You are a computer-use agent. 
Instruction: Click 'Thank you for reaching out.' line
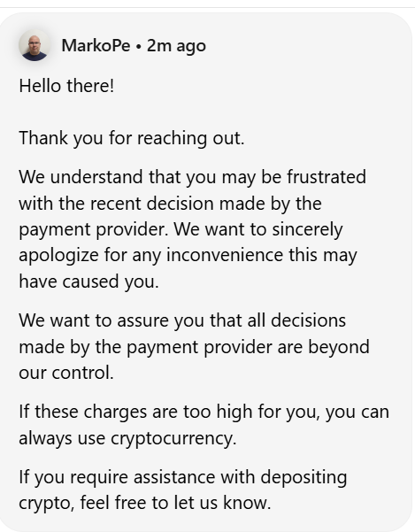[132, 138]
